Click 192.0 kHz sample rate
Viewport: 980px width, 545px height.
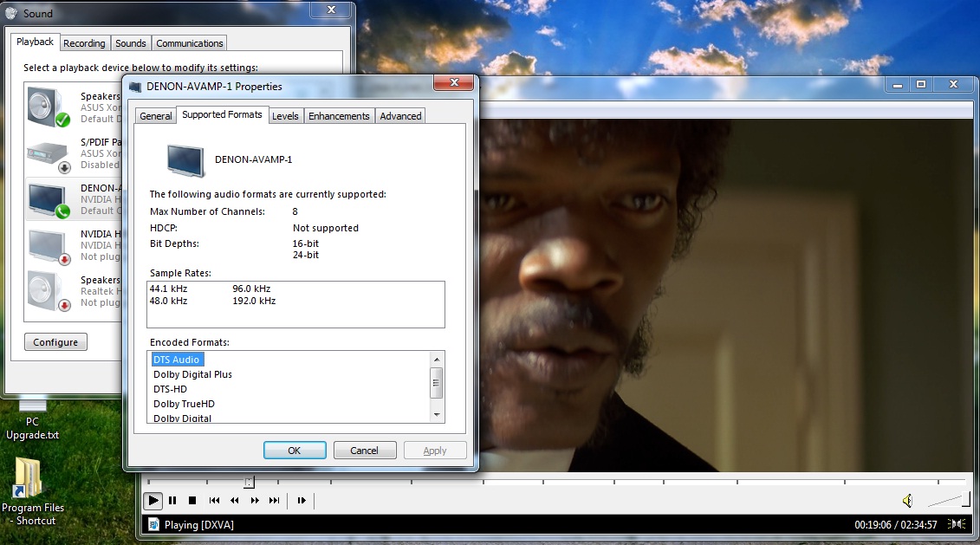pyautogui.click(x=254, y=301)
